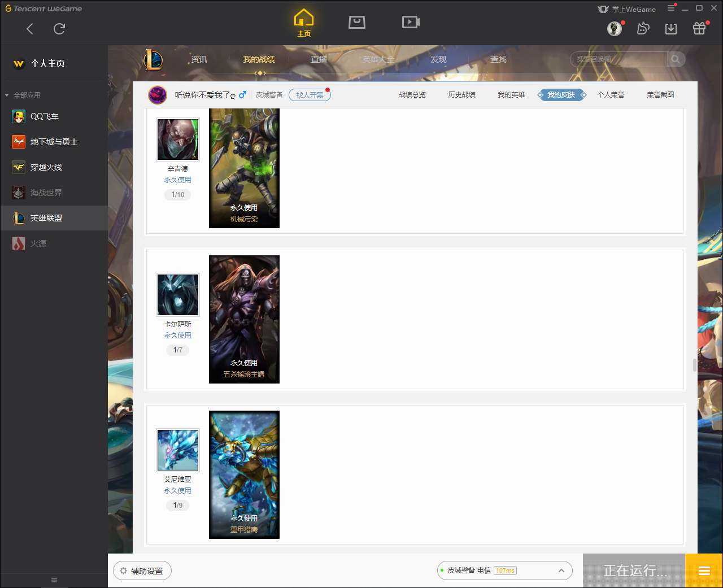Image resolution: width=723 pixels, height=588 pixels.
Task: Go back with the left arrow
Action: 30,29
